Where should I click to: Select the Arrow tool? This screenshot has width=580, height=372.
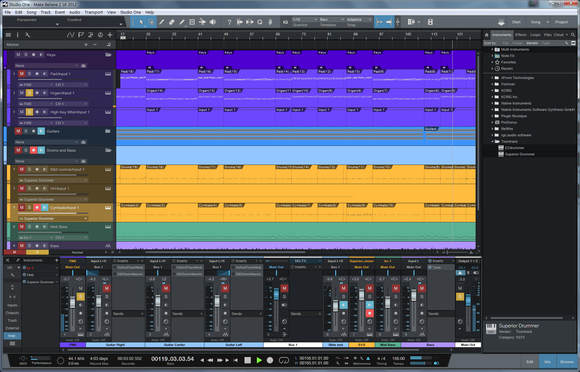(x=141, y=22)
